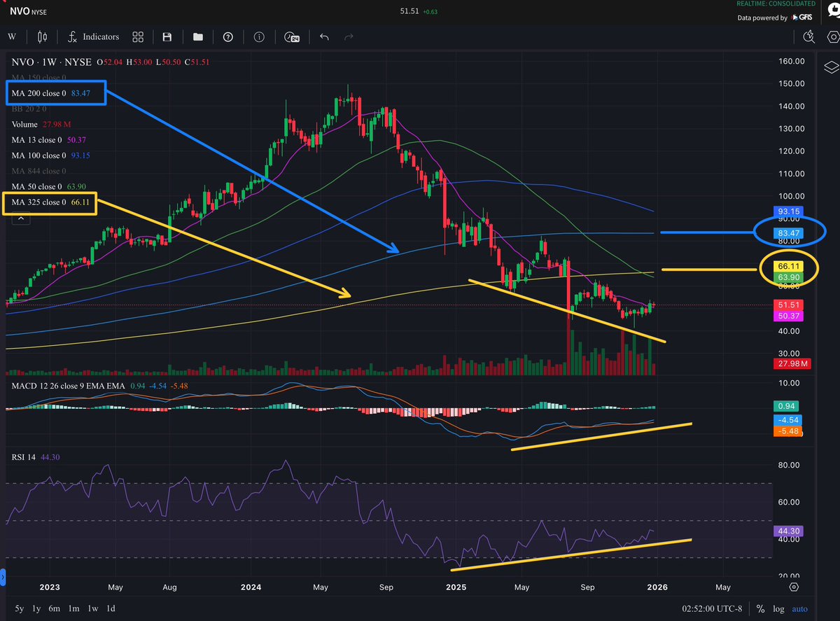Click the 83.47 blue price axis label
The image size is (840, 621).
790,232
